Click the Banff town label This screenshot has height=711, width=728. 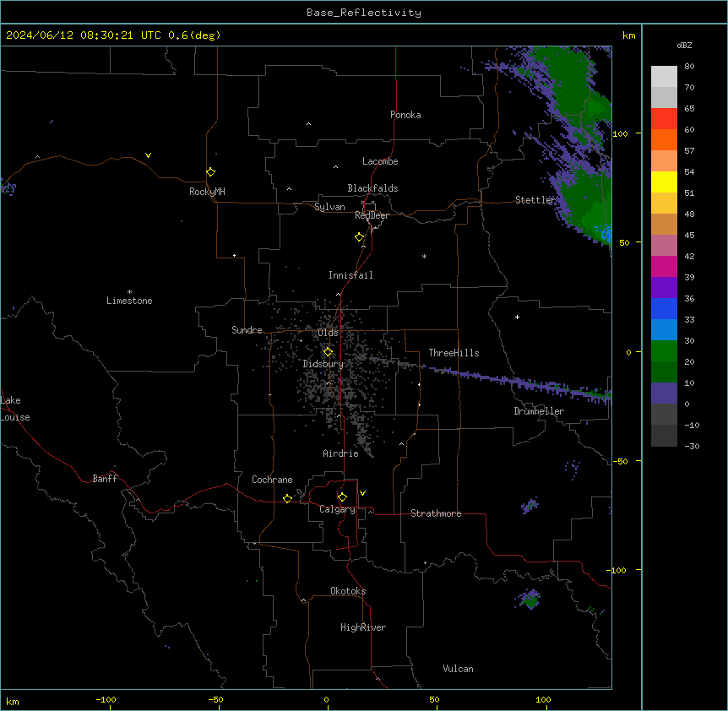[105, 479]
